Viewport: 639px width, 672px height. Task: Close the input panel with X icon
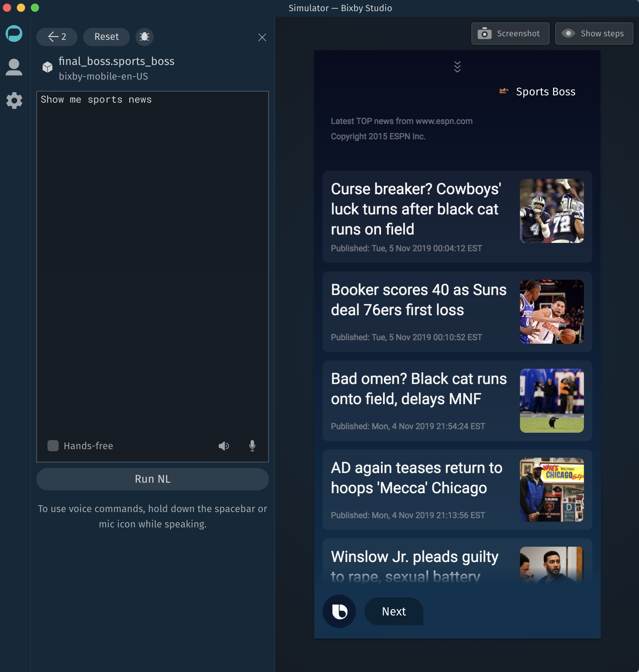coord(262,37)
